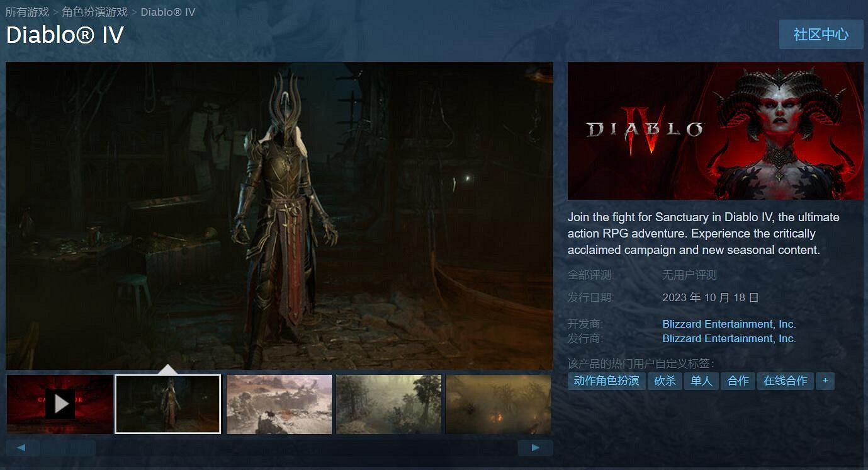
Task: Click the Diablo® IV breadcrumb link
Action: [x=168, y=12]
